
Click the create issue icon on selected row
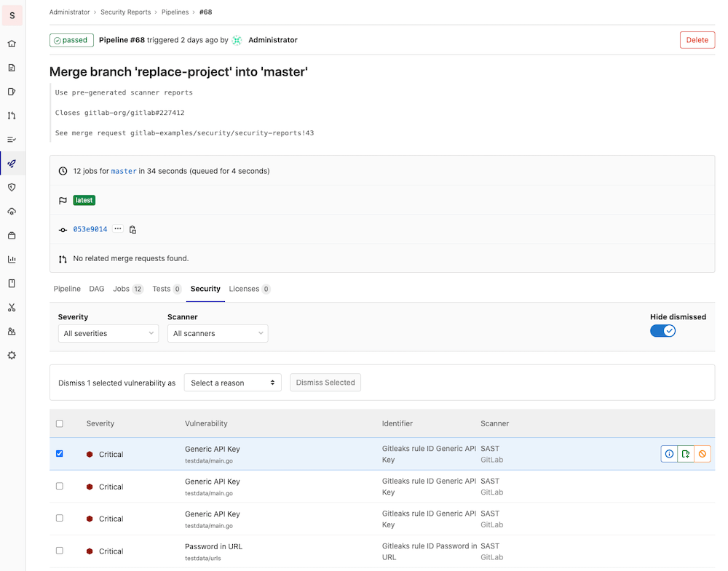coord(686,454)
